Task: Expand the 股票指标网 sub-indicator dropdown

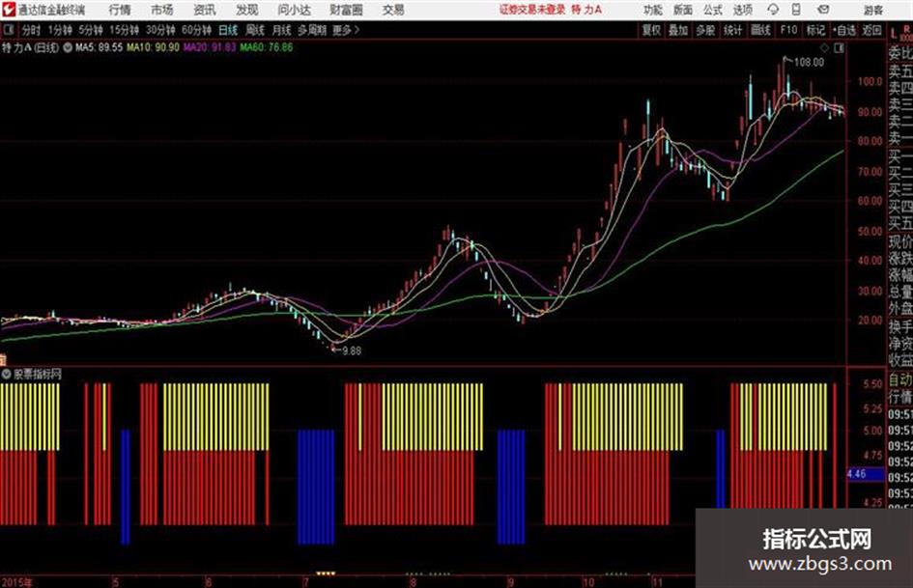Action: click(7, 374)
